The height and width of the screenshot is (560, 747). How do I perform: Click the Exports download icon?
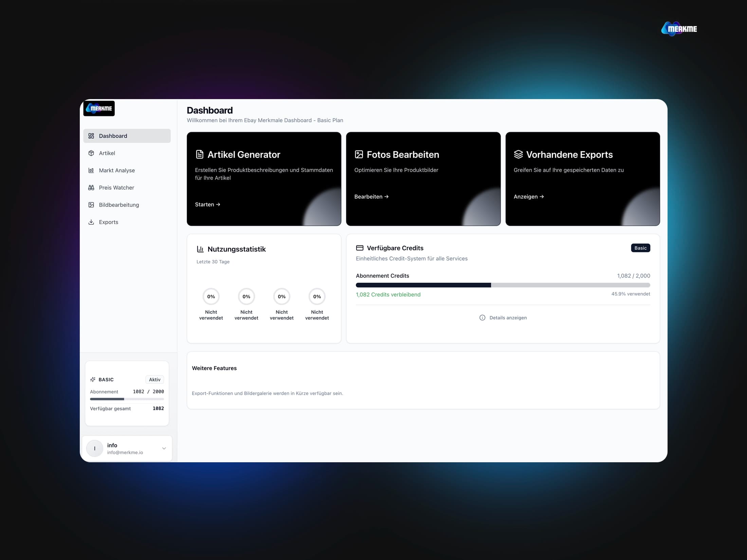click(91, 222)
